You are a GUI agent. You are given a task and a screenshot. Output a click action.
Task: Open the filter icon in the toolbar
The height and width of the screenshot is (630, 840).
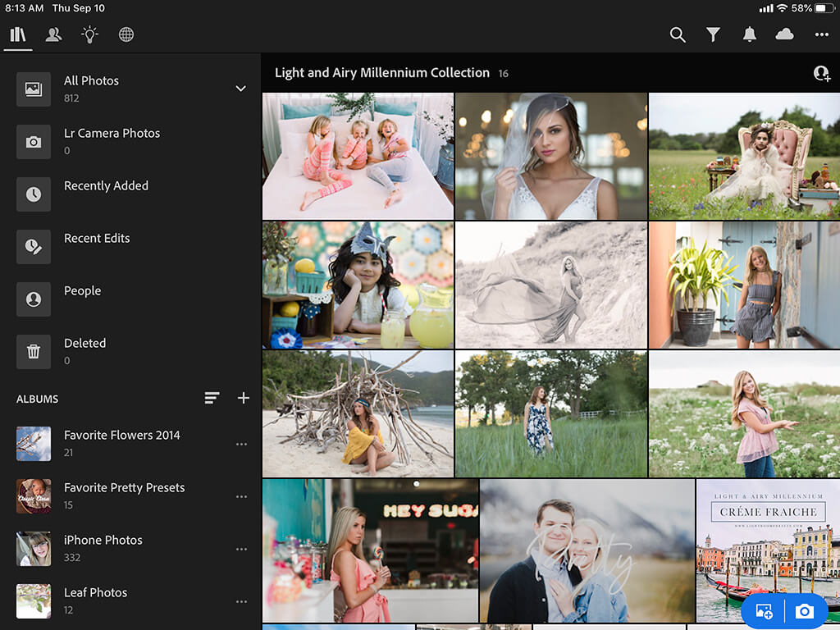click(x=713, y=34)
